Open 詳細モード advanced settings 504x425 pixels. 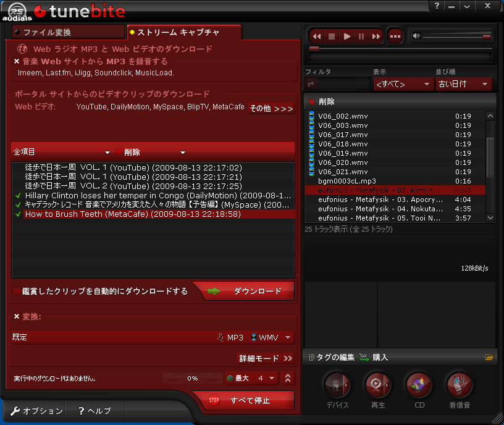266,358
